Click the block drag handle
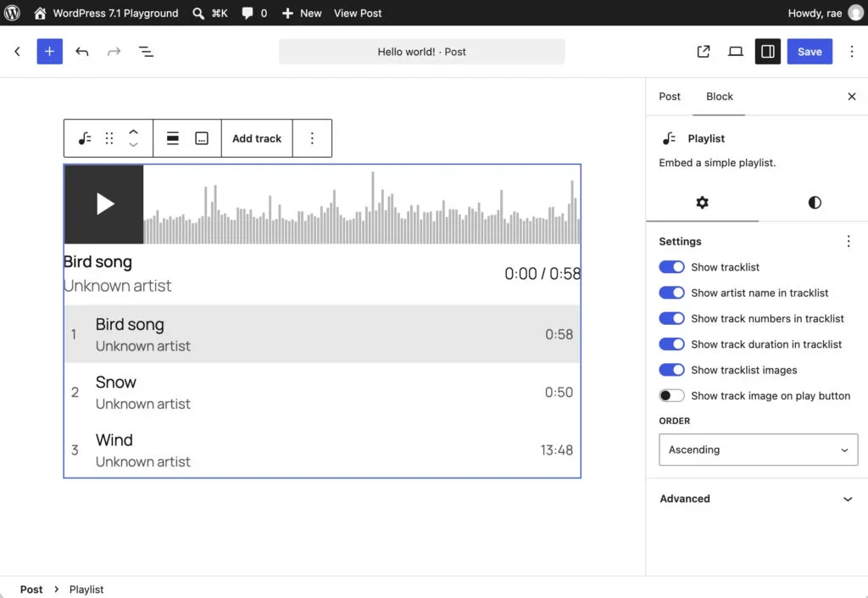The width and height of the screenshot is (868, 598). [109, 138]
